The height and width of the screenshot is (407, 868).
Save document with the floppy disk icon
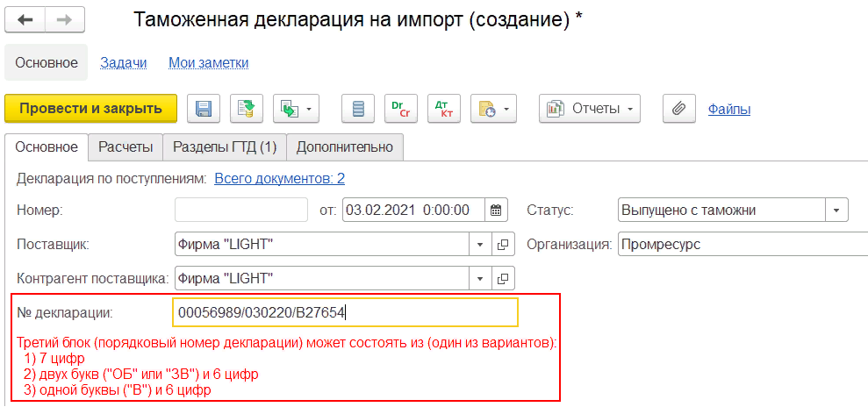[x=203, y=109]
